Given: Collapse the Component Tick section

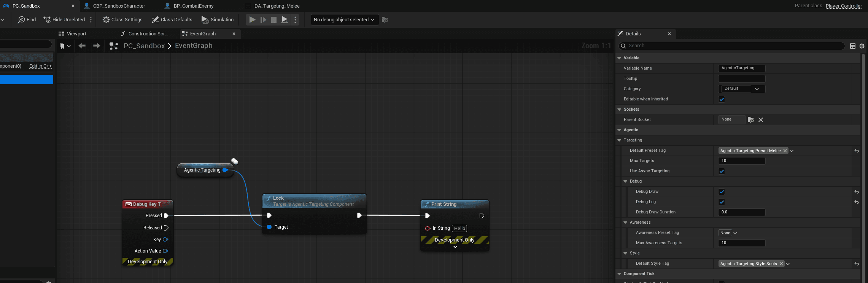Looking at the screenshot, I should (x=619, y=274).
